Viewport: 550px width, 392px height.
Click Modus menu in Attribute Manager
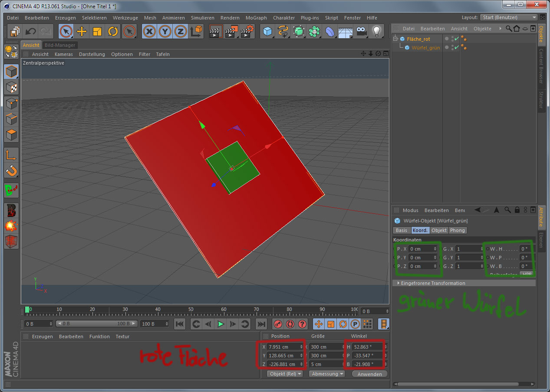pos(410,210)
